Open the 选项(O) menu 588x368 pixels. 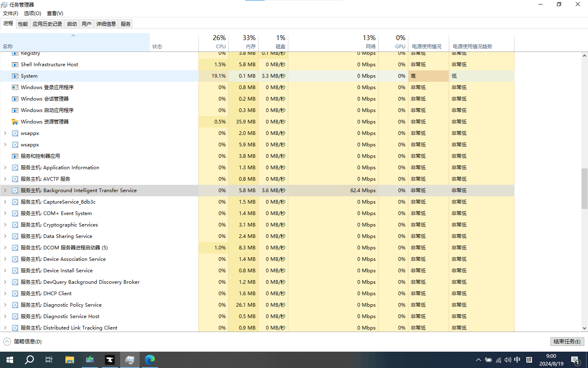point(33,13)
